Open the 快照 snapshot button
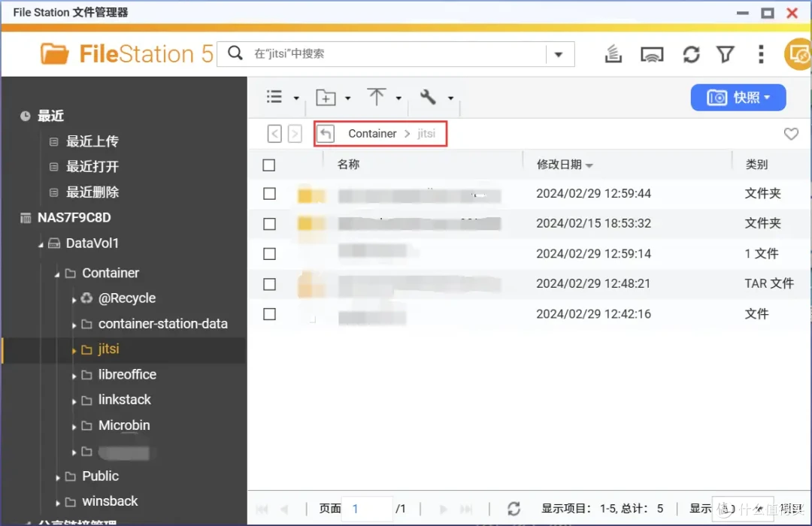Image resolution: width=812 pixels, height=526 pixels. tap(738, 98)
